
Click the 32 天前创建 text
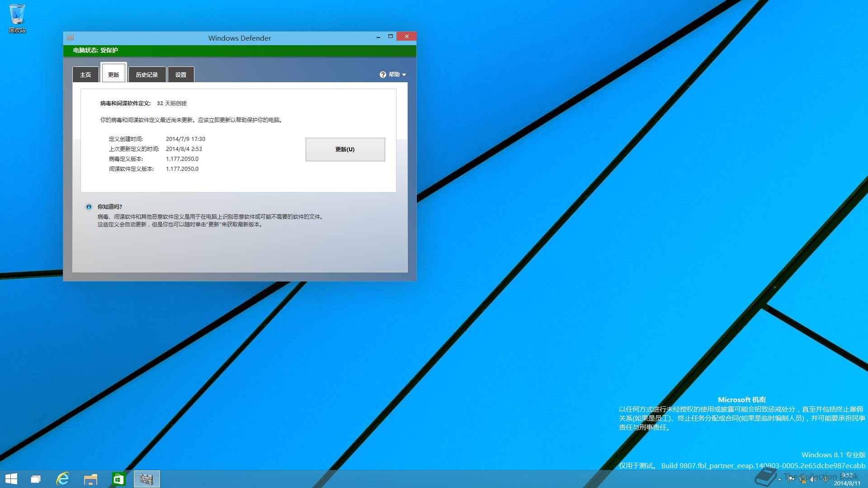(x=172, y=103)
